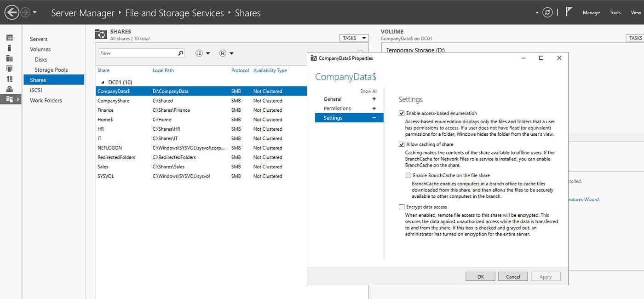Open the Manage menu
The width and height of the screenshot is (644, 299).
591,13
